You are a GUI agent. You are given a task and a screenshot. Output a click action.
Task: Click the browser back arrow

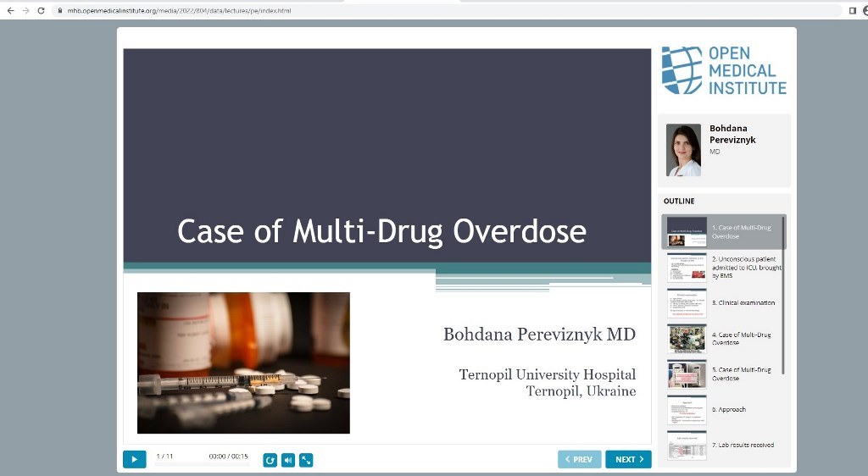coord(10,10)
